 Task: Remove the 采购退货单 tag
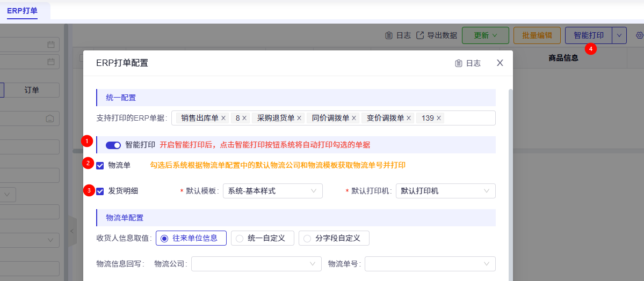point(299,118)
